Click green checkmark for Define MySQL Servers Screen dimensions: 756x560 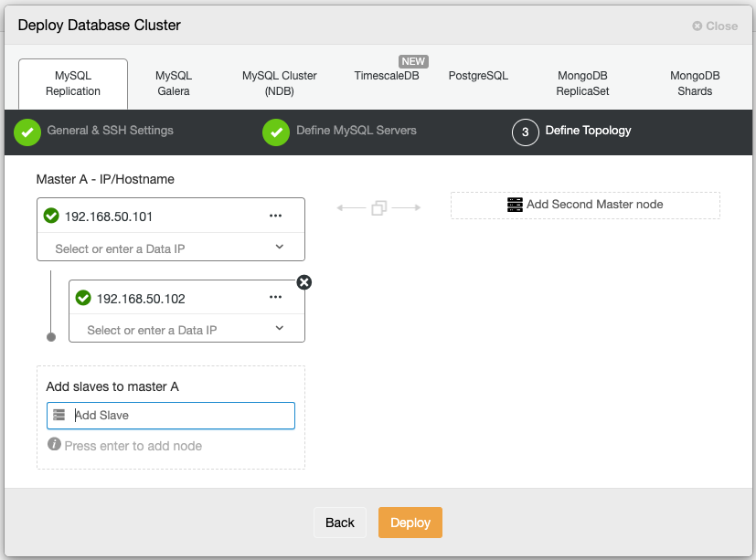point(276,132)
